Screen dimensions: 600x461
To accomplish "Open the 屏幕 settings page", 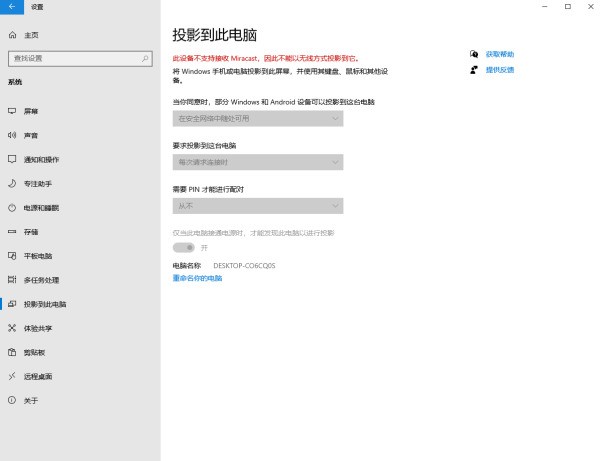I will (x=80, y=111).
